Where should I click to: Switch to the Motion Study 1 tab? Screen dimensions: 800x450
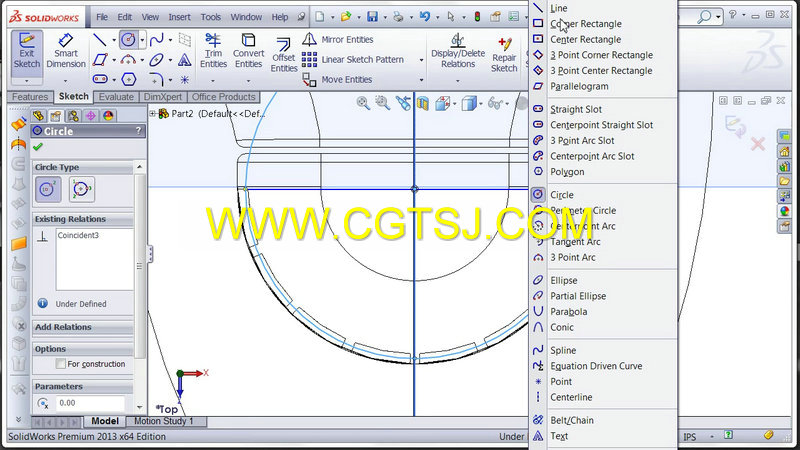point(164,421)
